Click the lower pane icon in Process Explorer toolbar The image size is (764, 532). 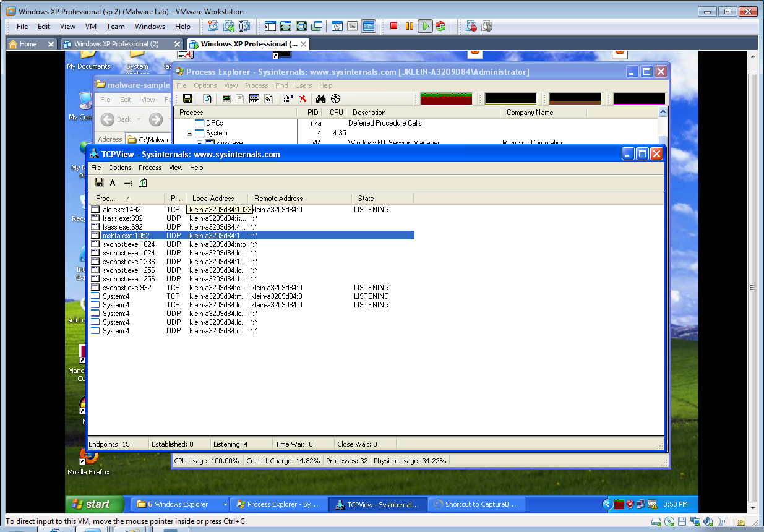coord(254,99)
